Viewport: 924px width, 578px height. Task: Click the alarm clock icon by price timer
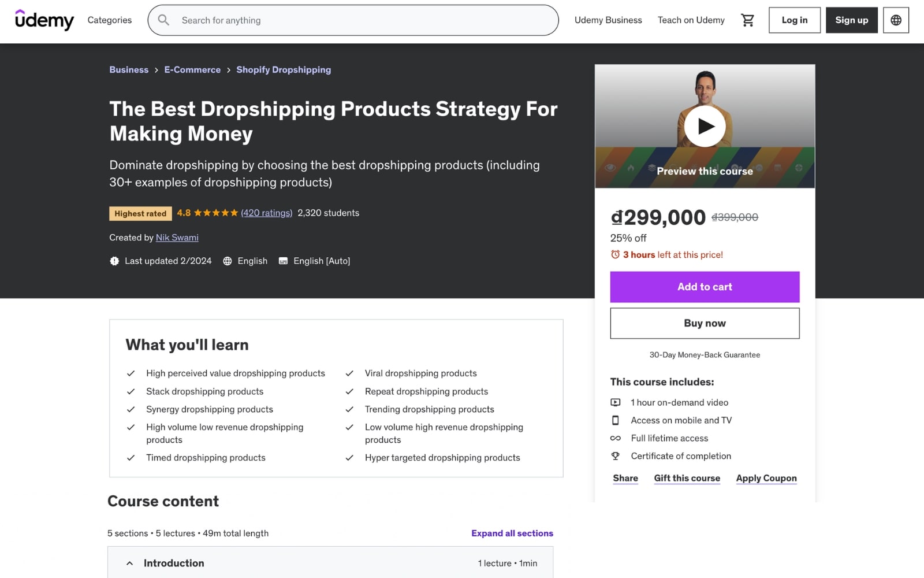click(615, 254)
